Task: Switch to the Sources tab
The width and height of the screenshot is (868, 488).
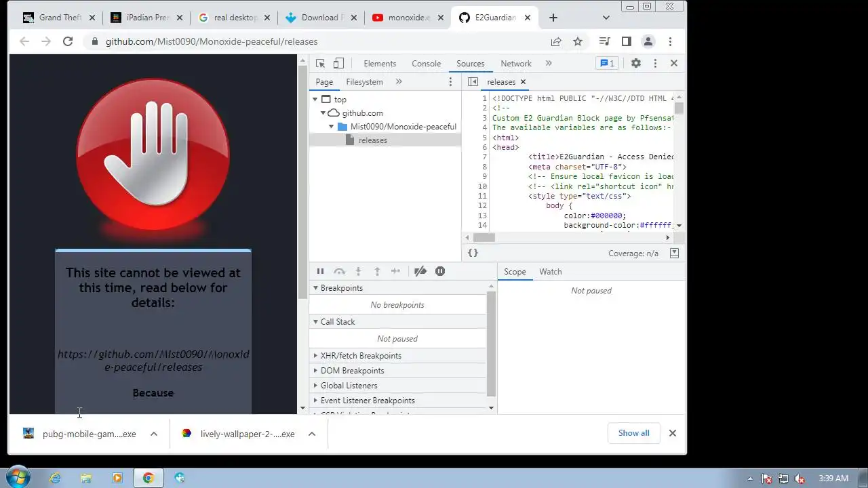Action: [x=471, y=64]
